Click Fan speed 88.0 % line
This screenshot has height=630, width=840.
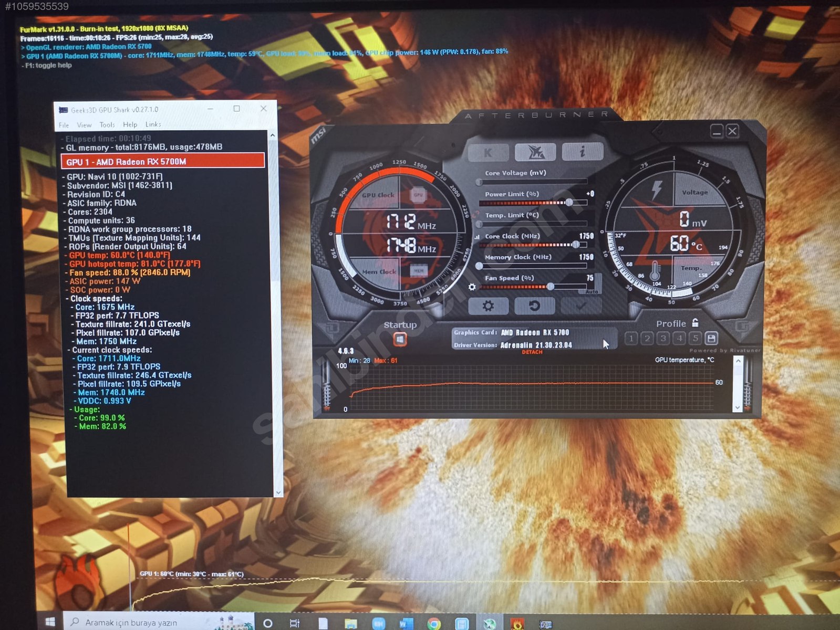click(130, 272)
